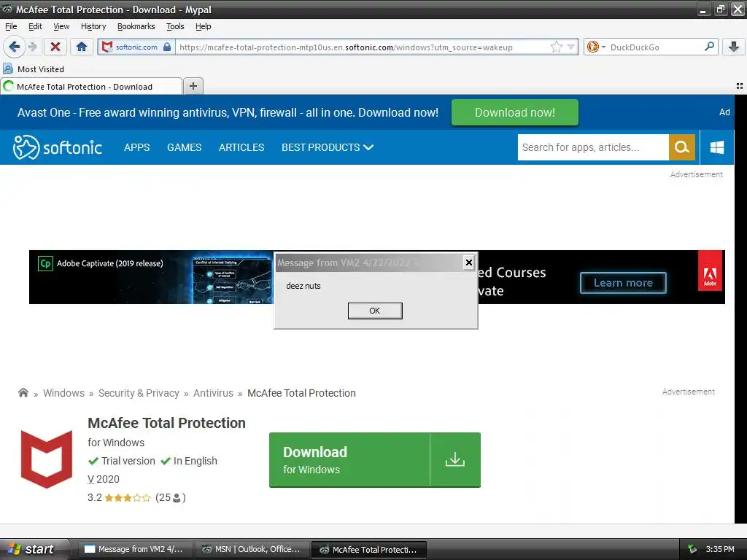Click the download arrow icon on green button
747x560 pixels.
pos(455,459)
